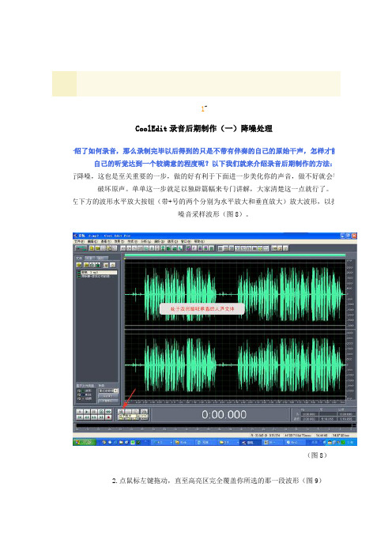Screen dimensions: 392x555
Task: Click the Go to End transport button
Action: pos(101,417)
